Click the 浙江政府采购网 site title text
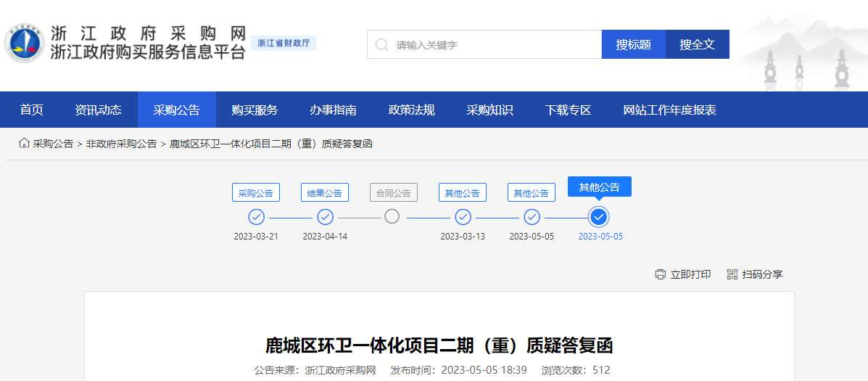This screenshot has height=381, width=868. click(x=148, y=33)
